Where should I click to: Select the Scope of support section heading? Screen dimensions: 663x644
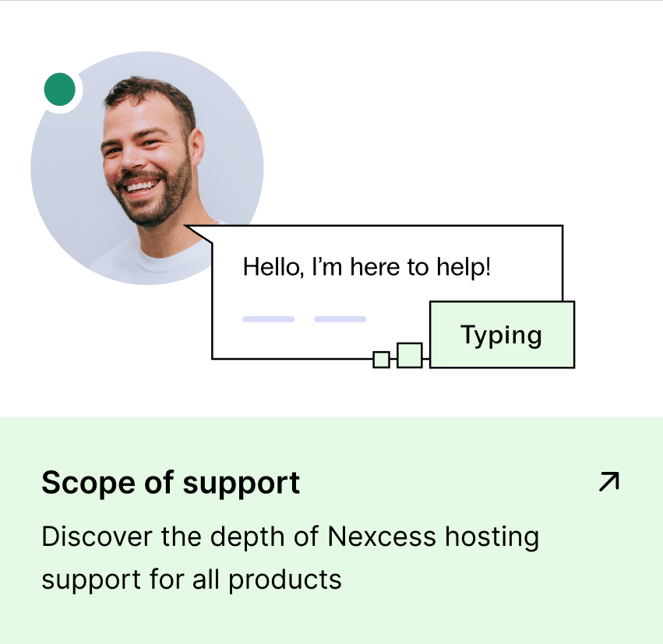[x=170, y=482]
